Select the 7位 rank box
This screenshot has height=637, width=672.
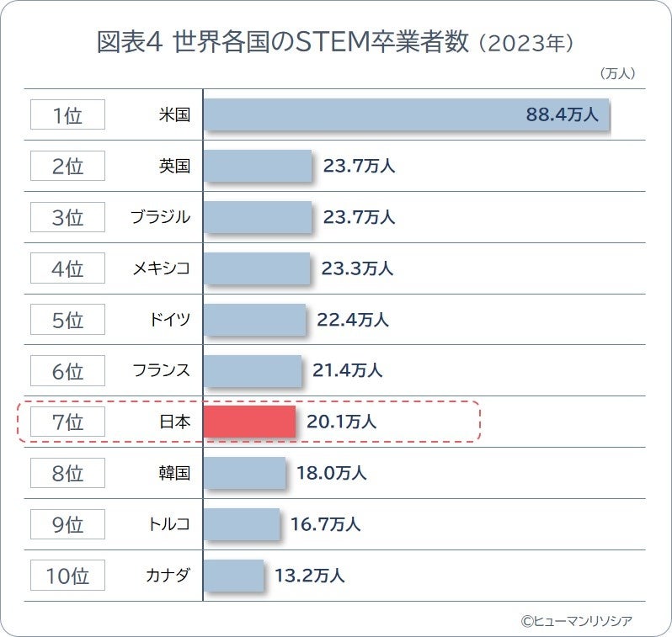point(67,422)
